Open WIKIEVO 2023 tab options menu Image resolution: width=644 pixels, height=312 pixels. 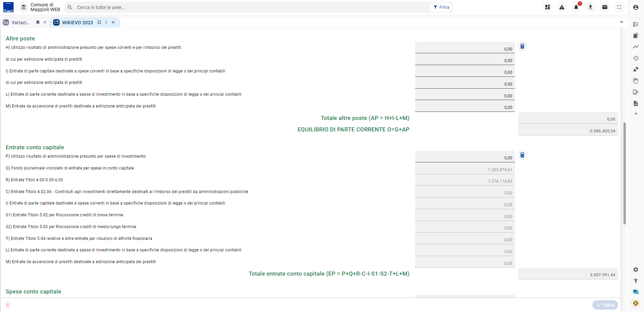pyautogui.click(x=106, y=22)
